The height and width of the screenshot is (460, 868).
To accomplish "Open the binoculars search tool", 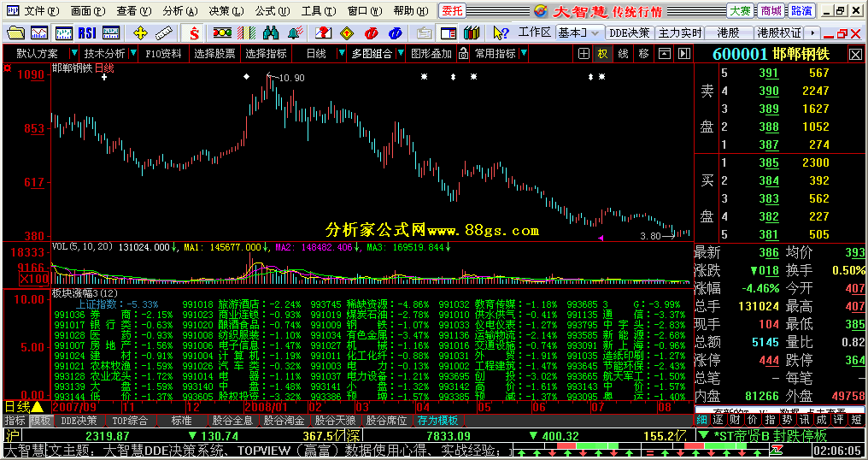I will [271, 33].
